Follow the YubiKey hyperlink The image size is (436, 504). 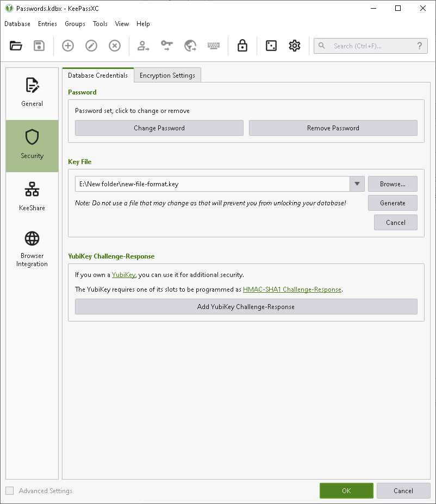pos(123,275)
